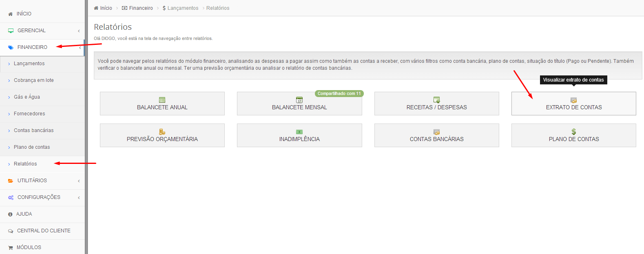
Task: Click the money icon before Financeiro breadcrumb
Action: click(x=125, y=8)
